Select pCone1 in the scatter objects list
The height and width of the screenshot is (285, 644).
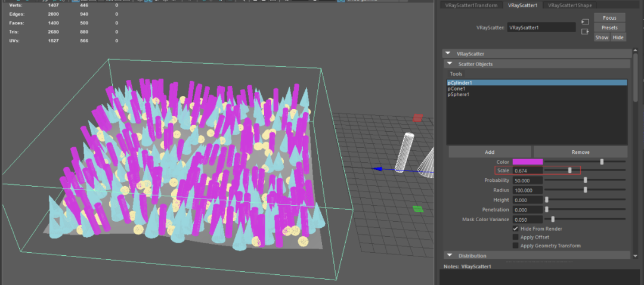[x=456, y=88]
